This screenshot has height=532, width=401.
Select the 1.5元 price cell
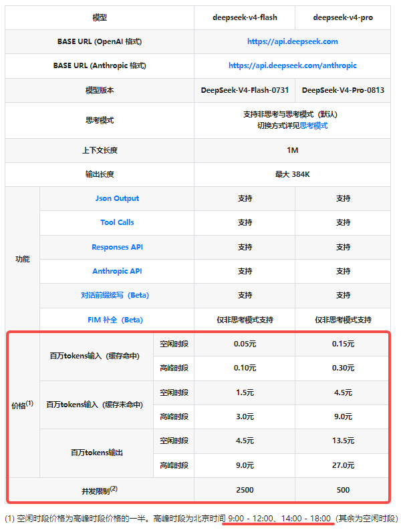245,392
